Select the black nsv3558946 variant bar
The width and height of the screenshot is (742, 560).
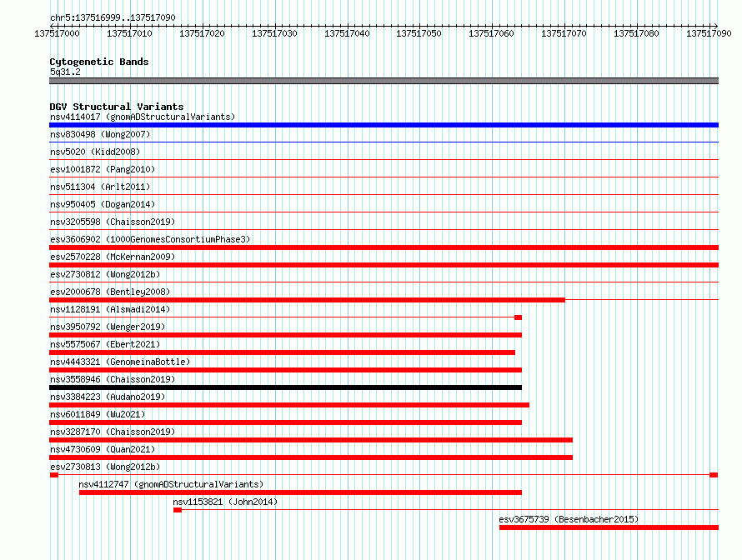[285, 387]
